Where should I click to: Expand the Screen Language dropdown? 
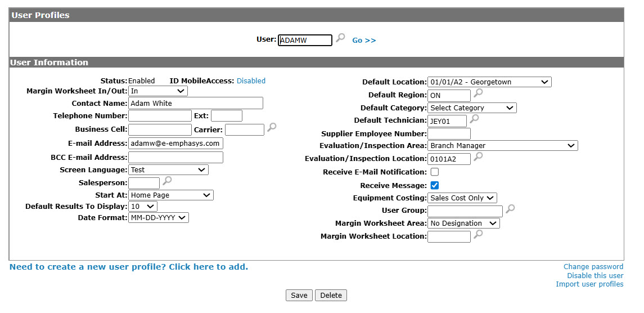tap(168, 170)
